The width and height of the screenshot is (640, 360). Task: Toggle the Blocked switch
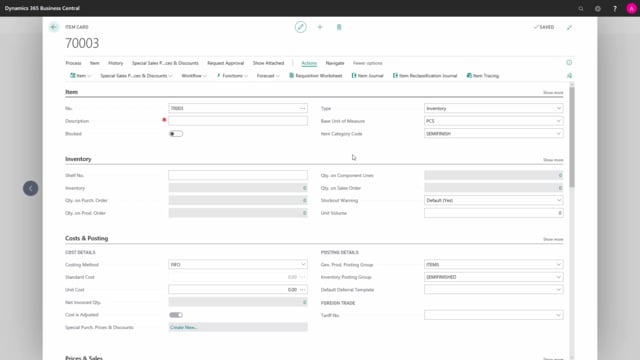pos(176,134)
